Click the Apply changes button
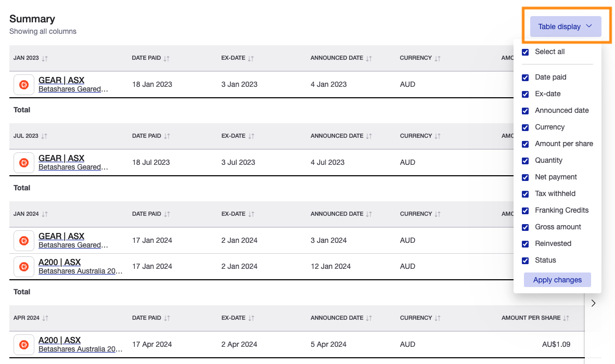This screenshot has width=615, height=364. [557, 280]
